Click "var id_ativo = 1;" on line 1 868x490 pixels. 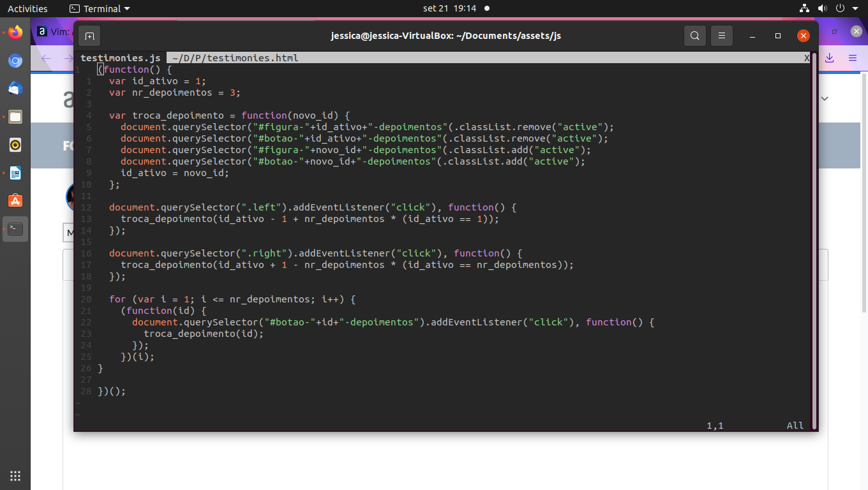[x=158, y=81]
